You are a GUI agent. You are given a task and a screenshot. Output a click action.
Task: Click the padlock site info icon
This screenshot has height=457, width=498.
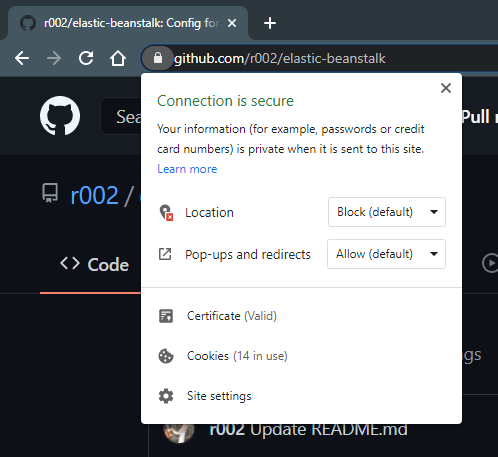(158, 58)
